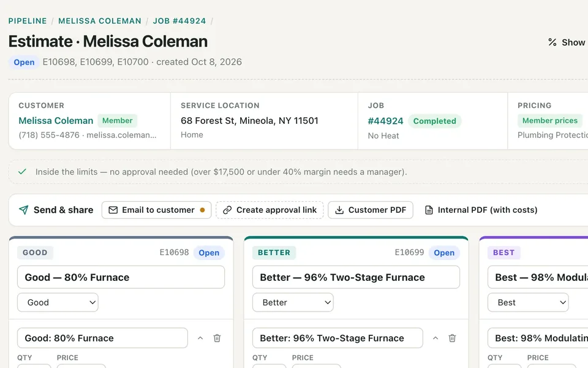This screenshot has height=368, width=588.
Task: Collapse the Good: 80% Furnace line item
Action: pyautogui.click(x=200, y=338)
